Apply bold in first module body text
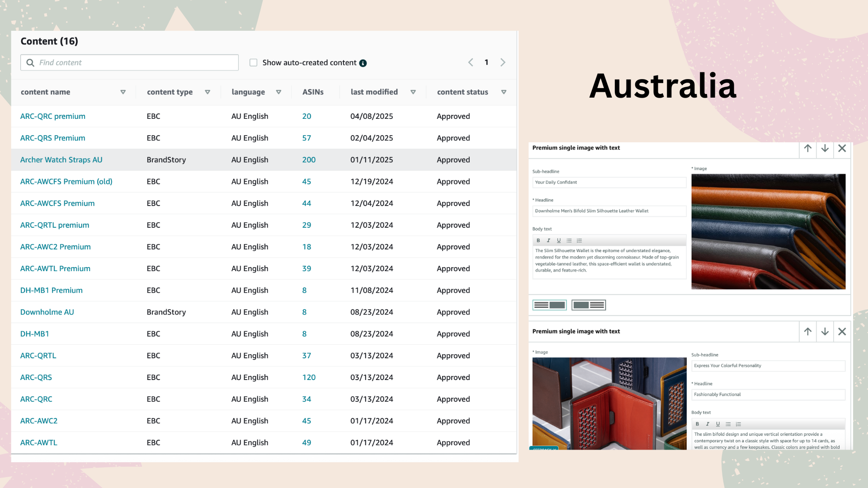The image size is (868, 488). [x=538, y=241]
